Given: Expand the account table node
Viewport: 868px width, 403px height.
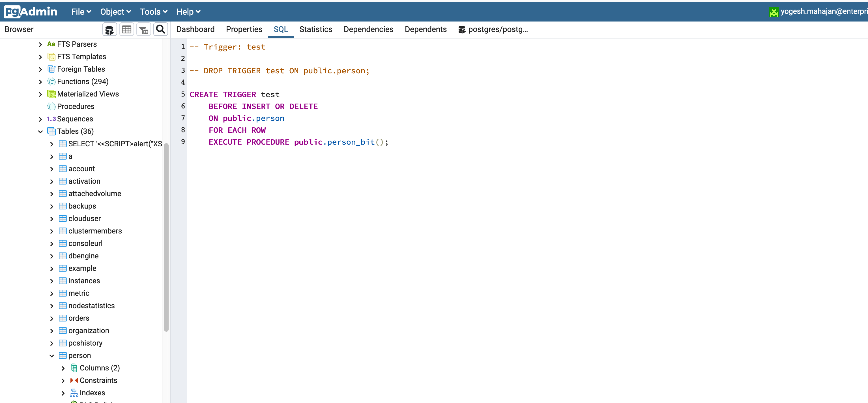Looking at the screenshot, I should click(x=51, y=168).
